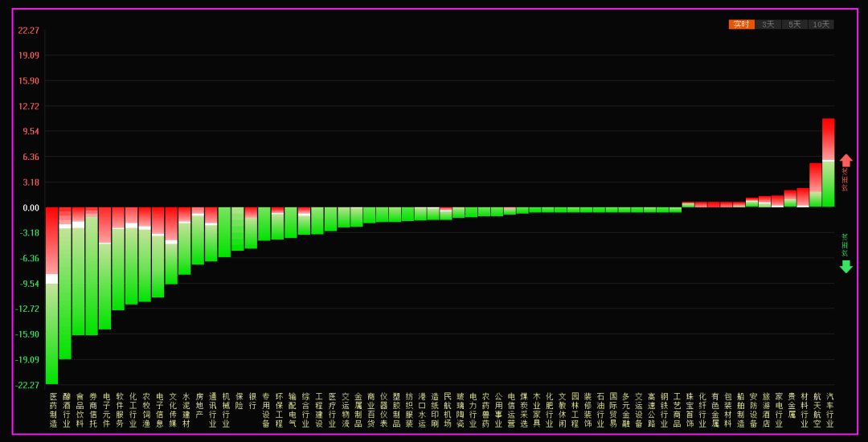Screen dimensions: 868x442
Task: Click the 仪器仪表 axis label
Action: coord(383,410)
